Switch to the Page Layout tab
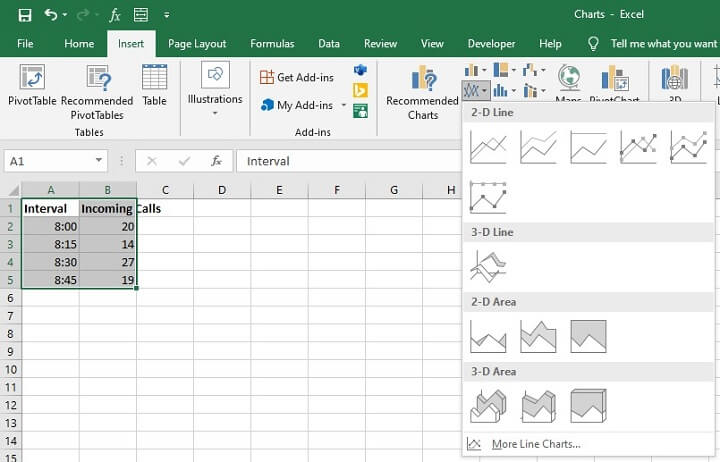The height and width of the screenshot is (462, 720). point(196,44)
